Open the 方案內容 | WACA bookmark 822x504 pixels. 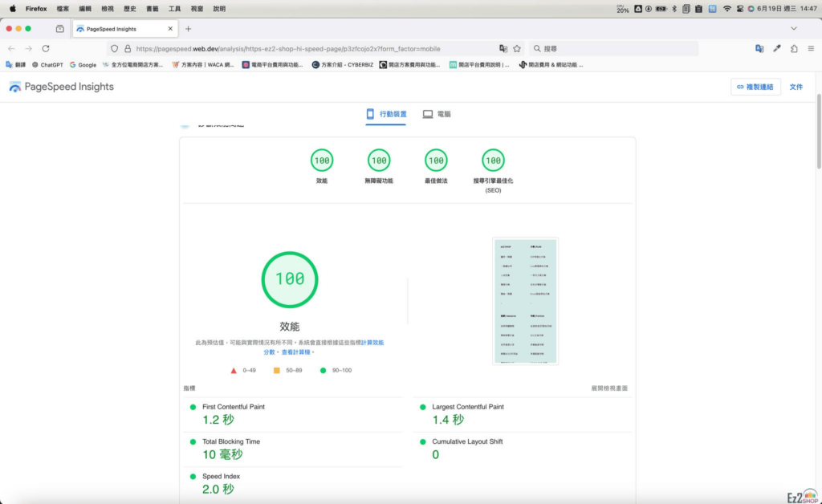pos(203,65)
